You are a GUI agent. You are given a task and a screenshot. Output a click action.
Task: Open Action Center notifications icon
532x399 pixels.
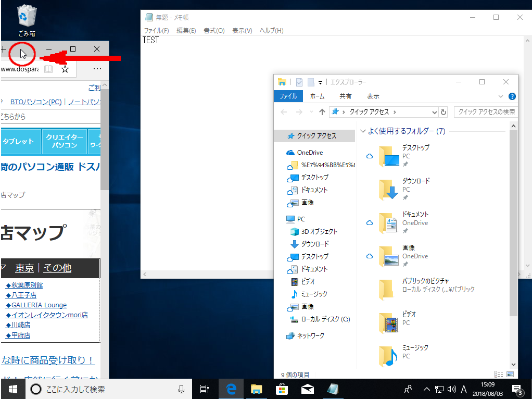pos(517,390)
